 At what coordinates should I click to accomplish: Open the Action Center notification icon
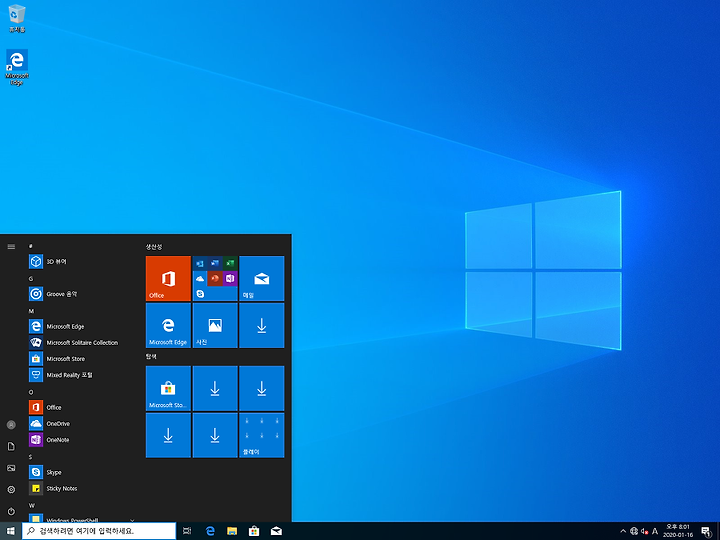706,531
